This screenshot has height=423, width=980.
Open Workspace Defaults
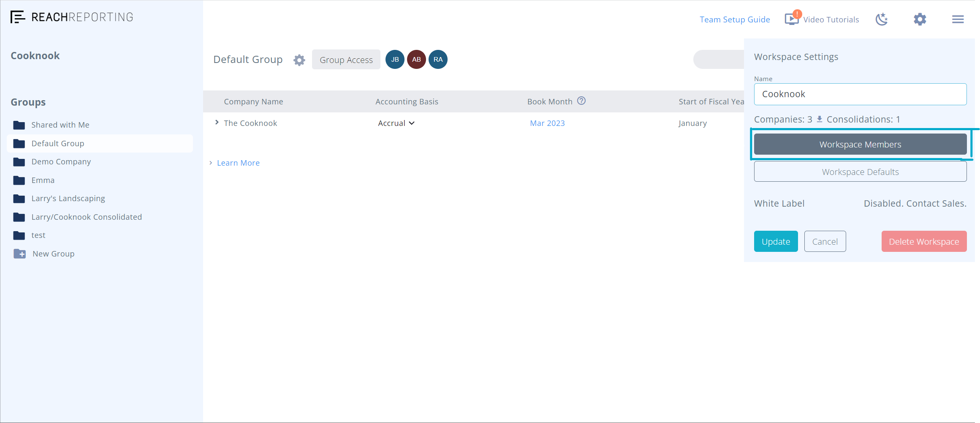[x=860, y=172]
